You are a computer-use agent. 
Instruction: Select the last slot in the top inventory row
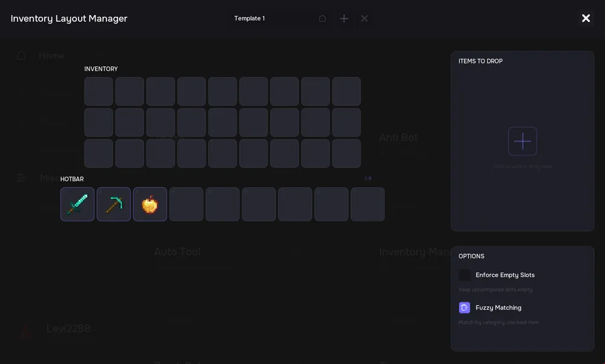(x=347, y=91)
